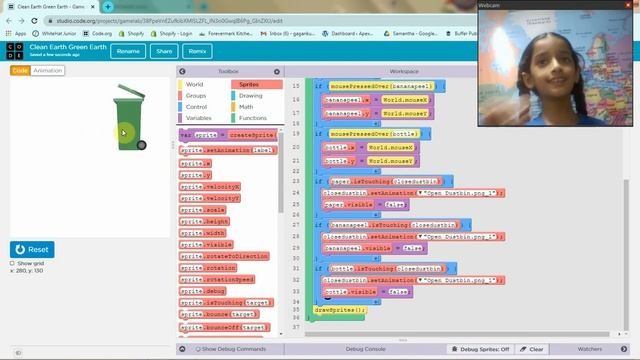The width and height of the screenshot is (640, 360).
Task: Pick the sprite.rotateToDirection block
Action: [x=224, y=256]
